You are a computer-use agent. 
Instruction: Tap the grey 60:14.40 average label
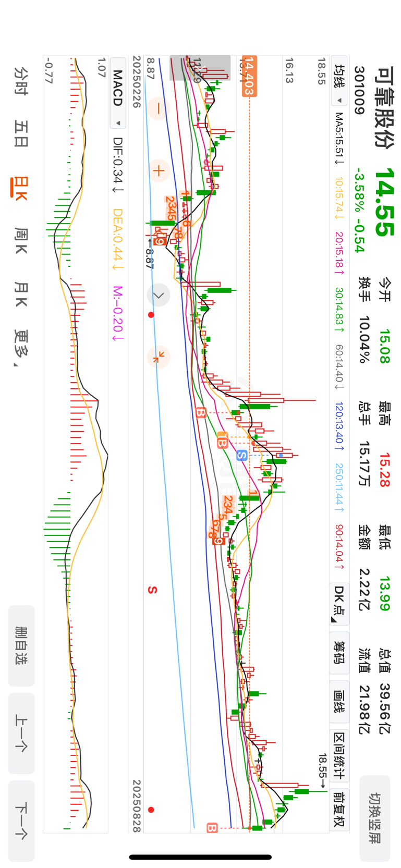click(339, 367)
